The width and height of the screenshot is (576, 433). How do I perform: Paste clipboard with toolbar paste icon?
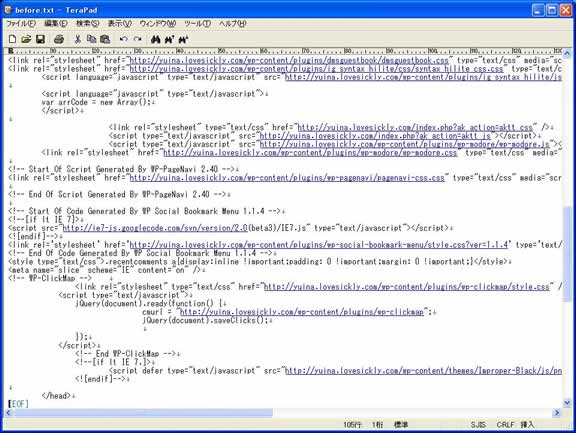pos(105,39)
